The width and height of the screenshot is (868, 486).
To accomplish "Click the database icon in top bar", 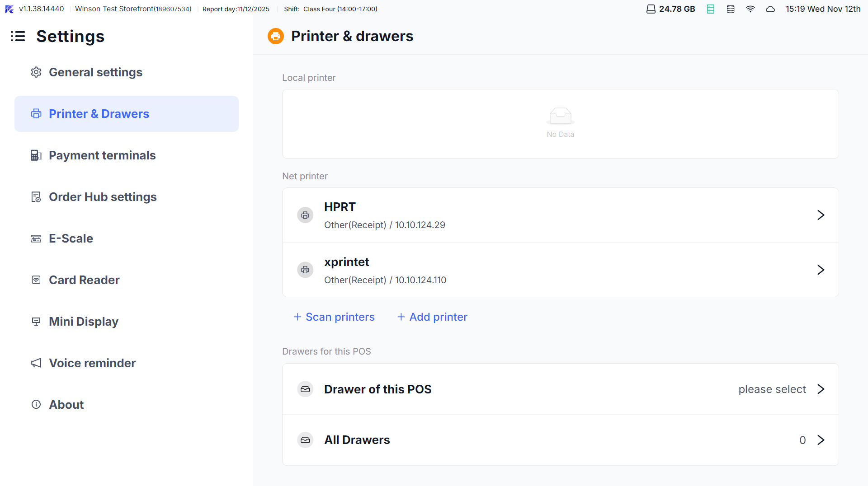I will 730,9.
